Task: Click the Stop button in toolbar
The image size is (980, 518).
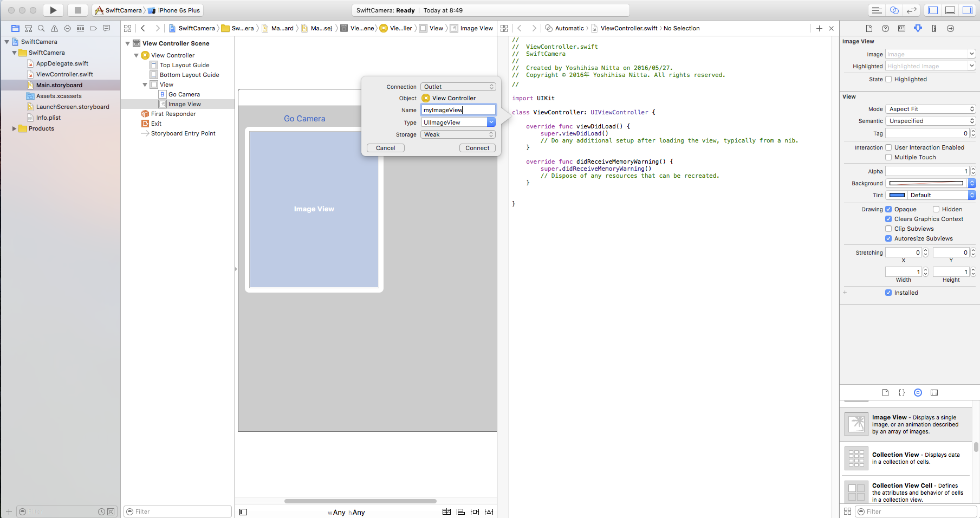Action: 77,10
